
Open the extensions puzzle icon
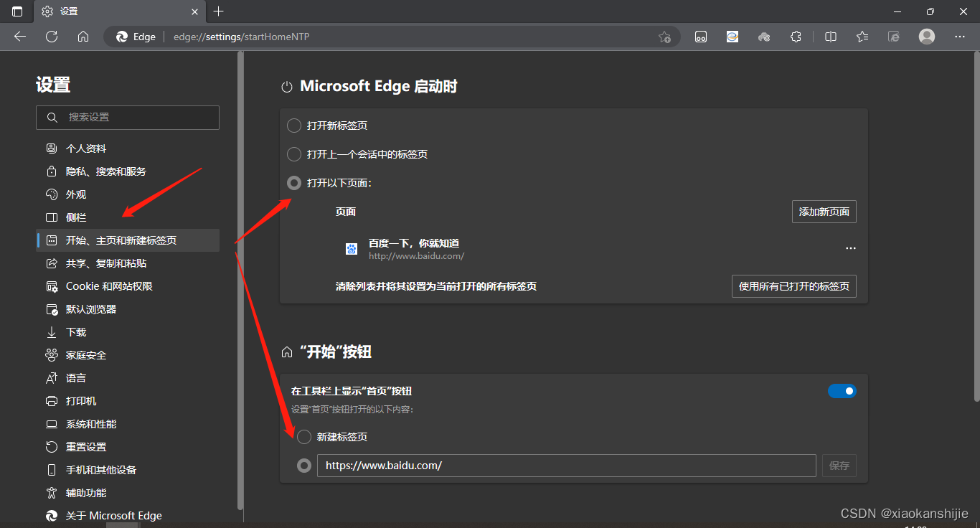pos(796,37)
